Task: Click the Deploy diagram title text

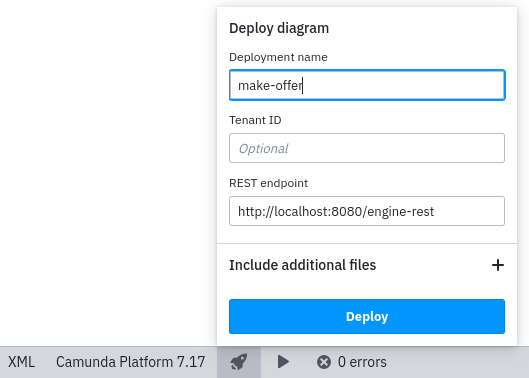Action: pyautogui.click(x=279, y=28)
